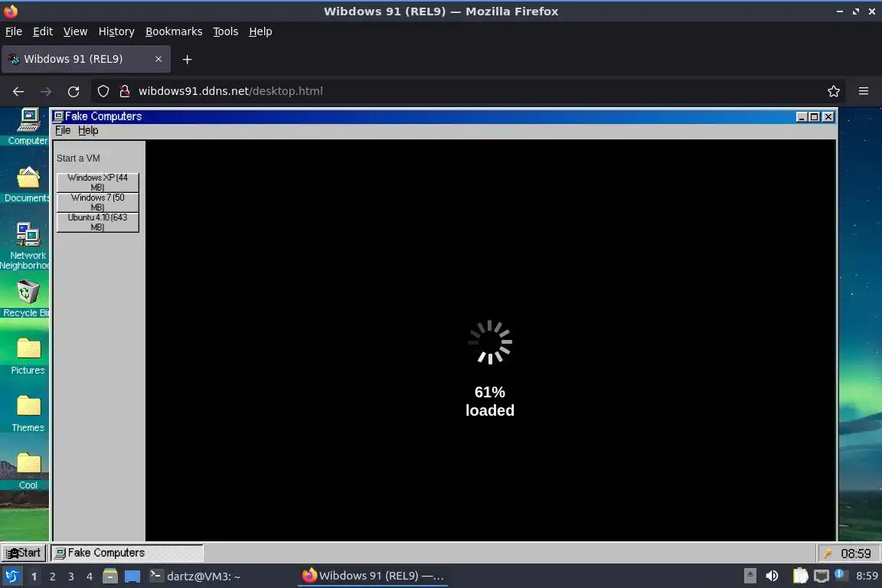
Task: Close the Fake Computers window
Action: click(x=828, y=117)
